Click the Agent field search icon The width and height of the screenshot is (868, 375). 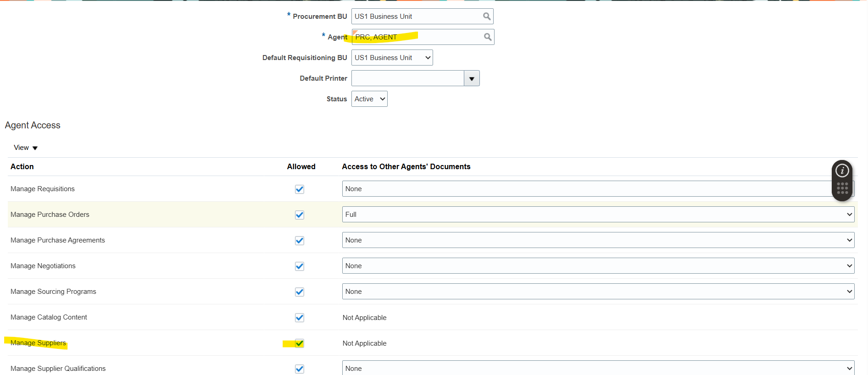488,37
